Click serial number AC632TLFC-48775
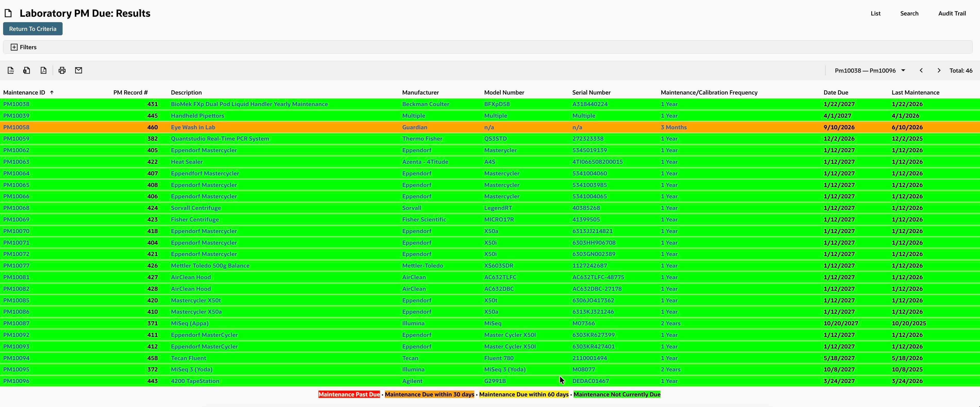The height and width of the screenshot is (407, 980). point(598,277)
